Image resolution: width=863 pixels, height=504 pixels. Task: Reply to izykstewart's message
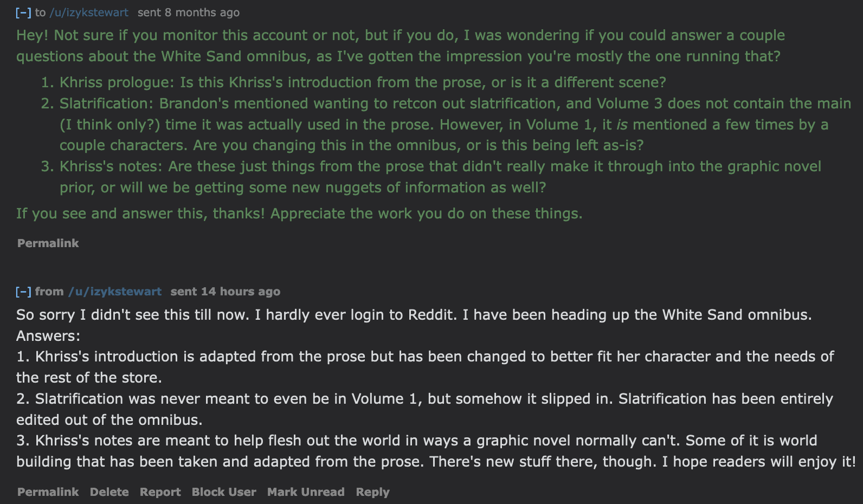[x=373, y=492]
